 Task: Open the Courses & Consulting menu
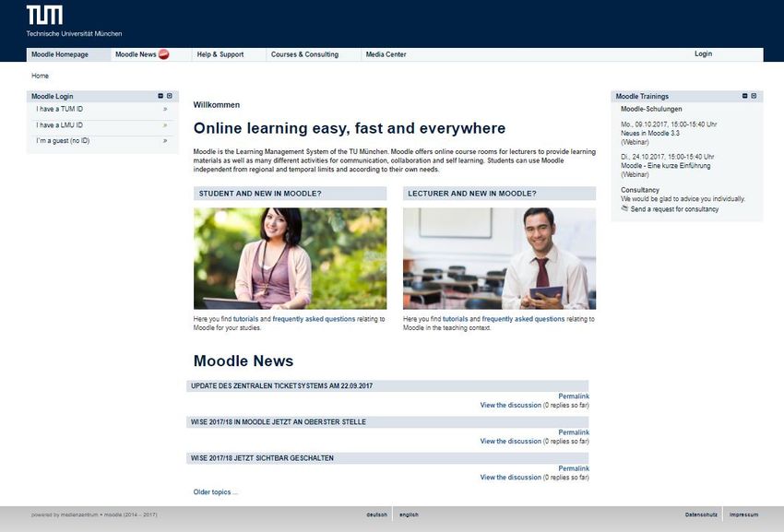point(304,54)
